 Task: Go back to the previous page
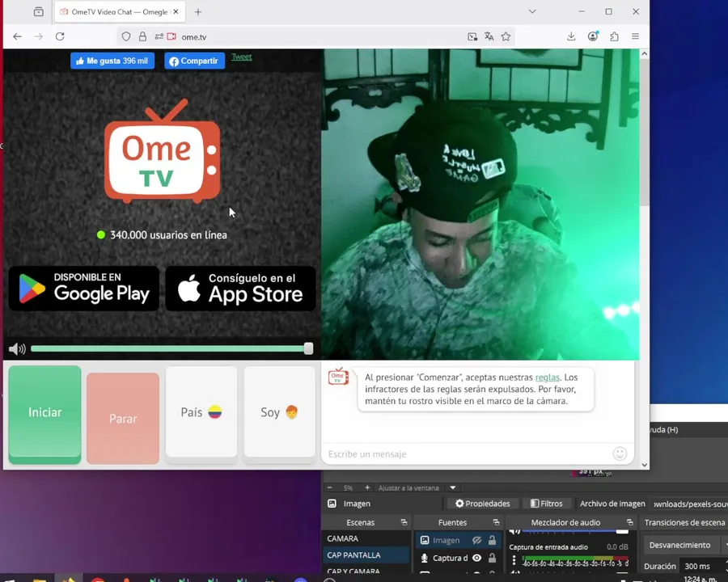(x=17, y=36)
